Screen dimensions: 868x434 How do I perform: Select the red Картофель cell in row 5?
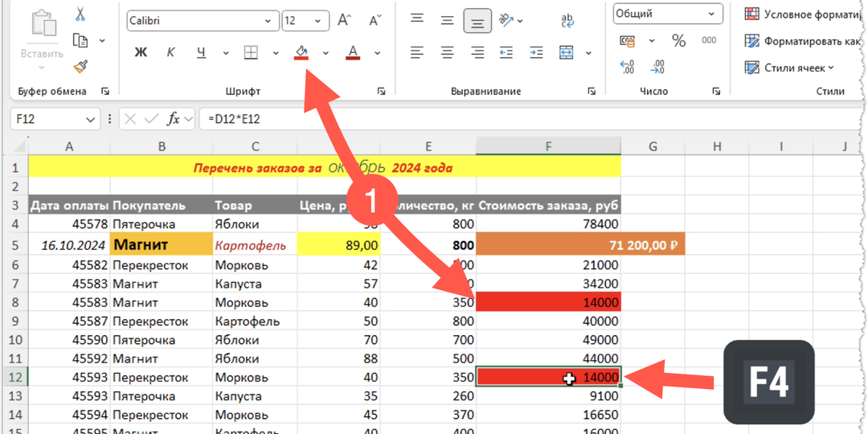pos(255,244)
